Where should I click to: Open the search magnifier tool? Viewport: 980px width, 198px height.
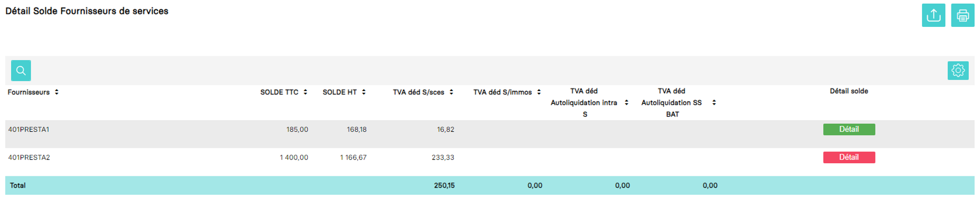click(x=21, y=71)
